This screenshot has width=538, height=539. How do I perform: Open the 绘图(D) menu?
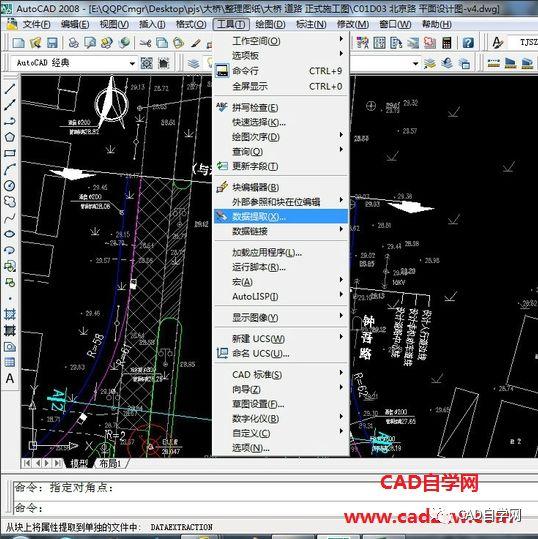270,24
